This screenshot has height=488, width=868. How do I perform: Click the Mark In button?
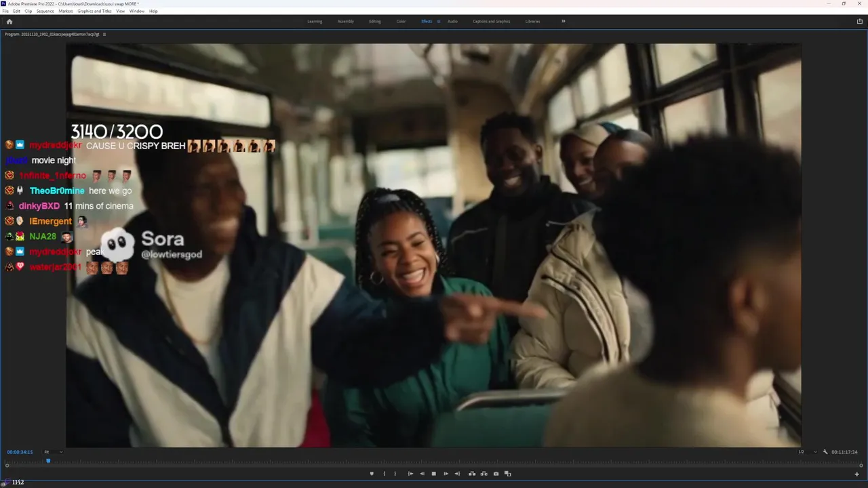click(x=384, y=474)
